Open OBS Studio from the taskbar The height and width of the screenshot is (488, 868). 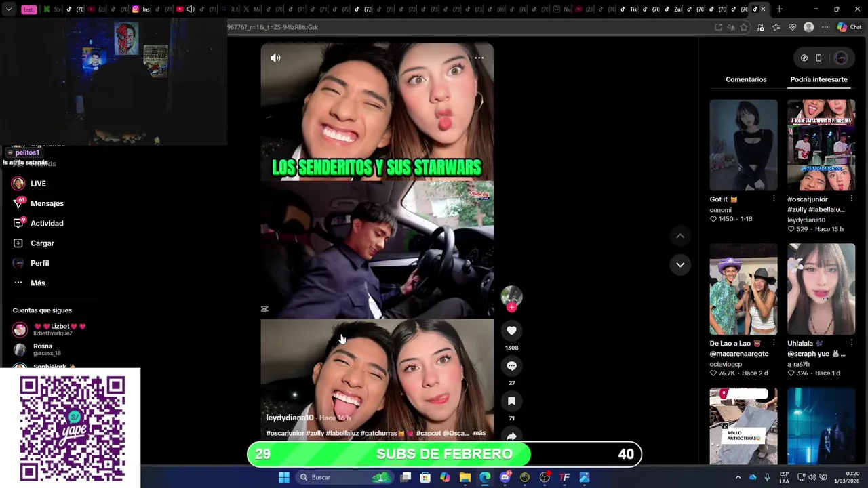[x=545, y=477]
